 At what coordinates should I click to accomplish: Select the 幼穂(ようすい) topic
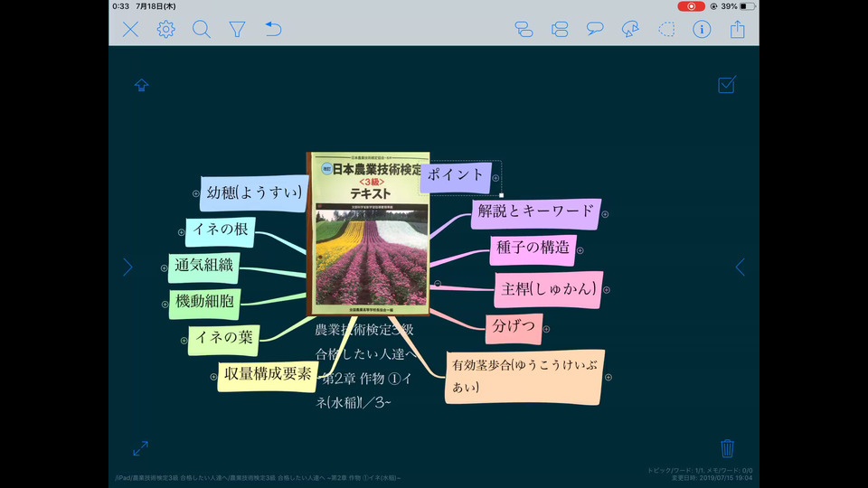coord(254,193)
